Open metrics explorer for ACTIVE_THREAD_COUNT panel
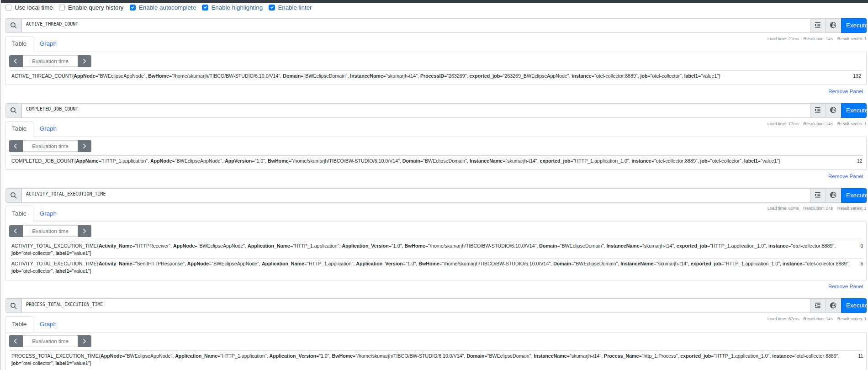 click(833, 26)
